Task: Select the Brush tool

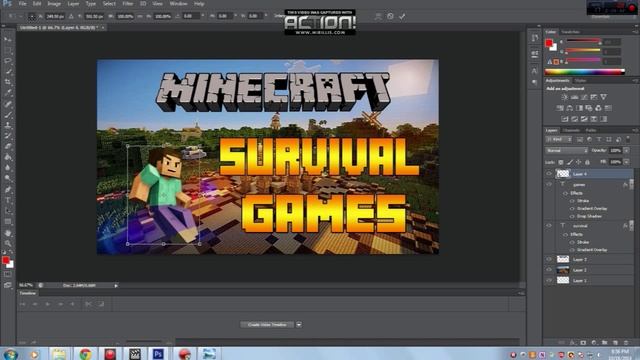Action: pos(8,115)
